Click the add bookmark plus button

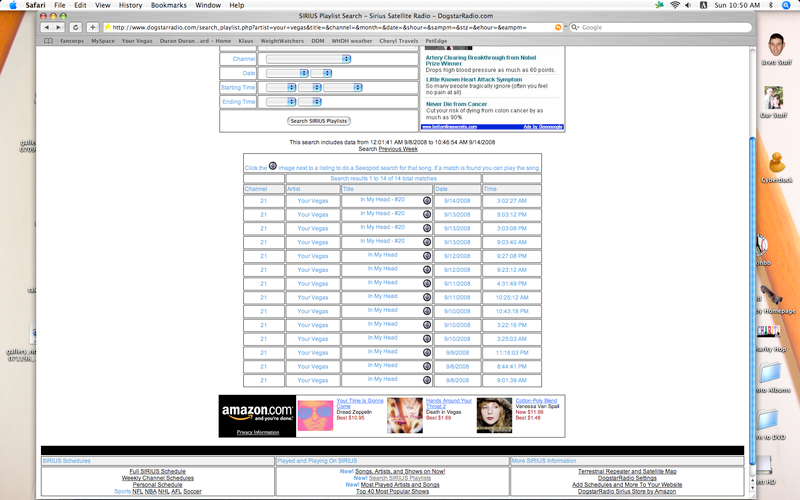(x=91, y=27)
